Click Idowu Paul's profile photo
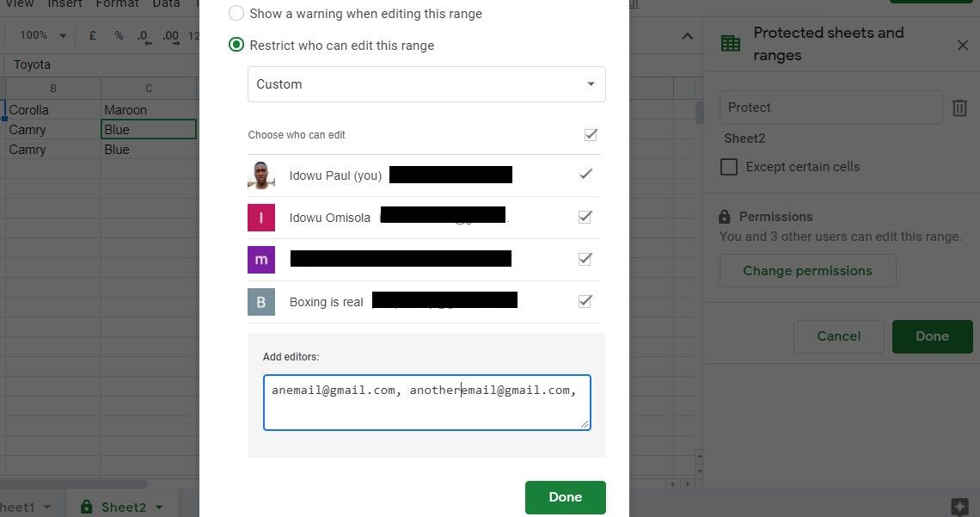This screenshot has height=517, width=980. click(x=261, y=175)
